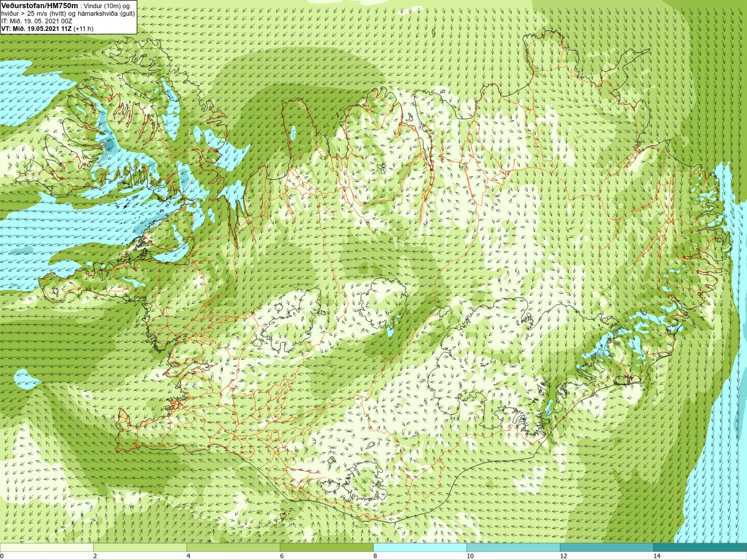Click the legend scale label "4"
747x560 pixels.
(189, 556)
